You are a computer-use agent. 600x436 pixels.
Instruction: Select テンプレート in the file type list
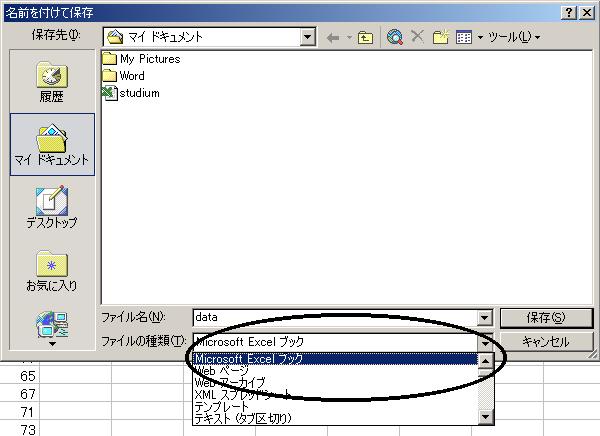(222, 406)
